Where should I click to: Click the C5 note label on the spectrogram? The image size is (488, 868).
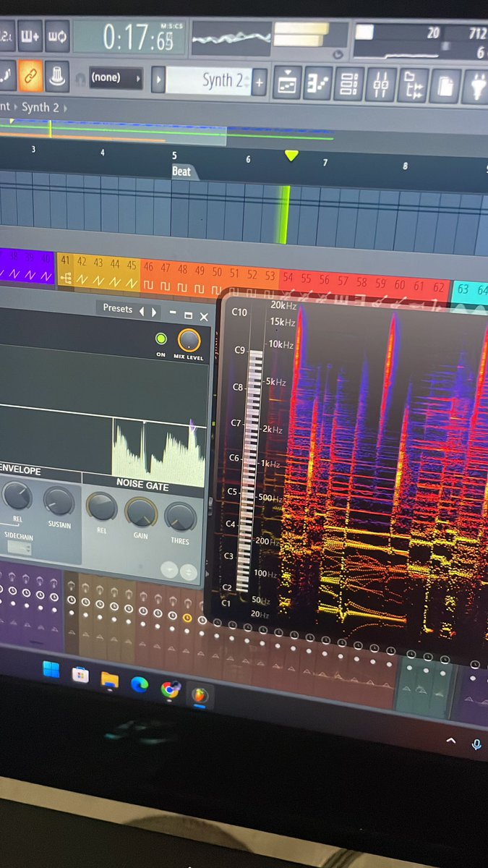tap(233, 492)
